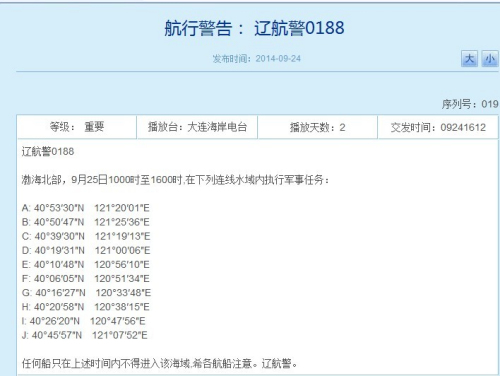Click the 小 small font size button
This screenshot has height=376, width=500.
[490, 59]
